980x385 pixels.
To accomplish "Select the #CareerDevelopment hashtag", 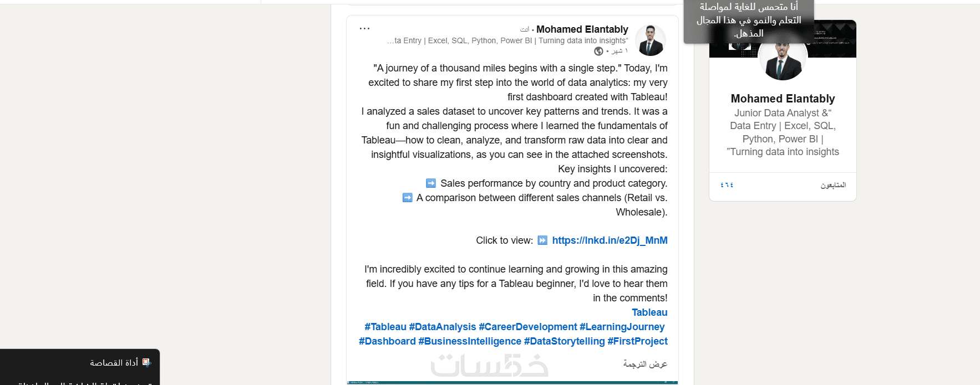I will [527, 327].
